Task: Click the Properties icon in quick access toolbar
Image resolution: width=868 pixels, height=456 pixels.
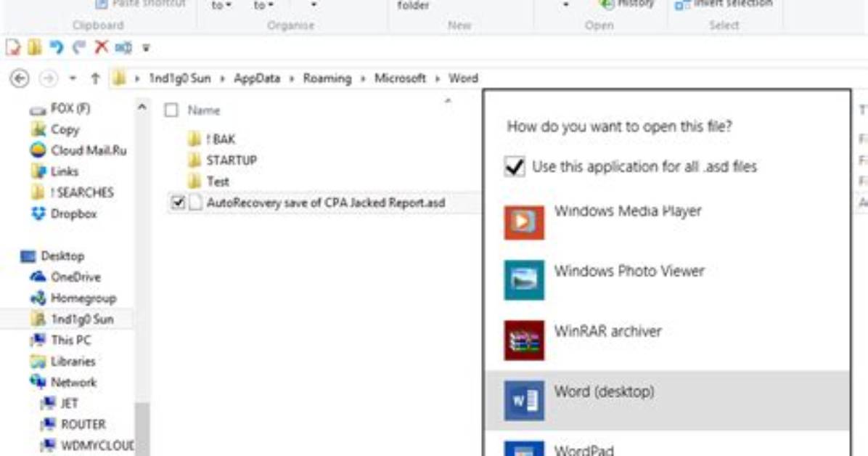Action: (x=13, y=48)
